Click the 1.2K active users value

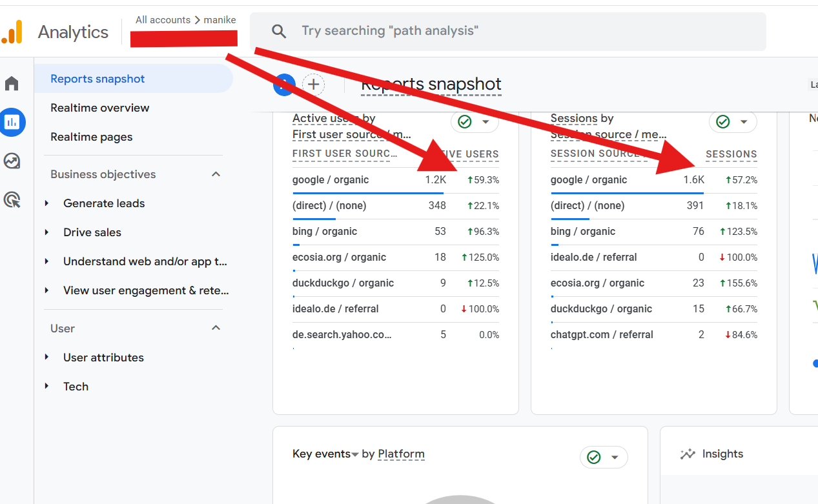[x=436, y=180]
